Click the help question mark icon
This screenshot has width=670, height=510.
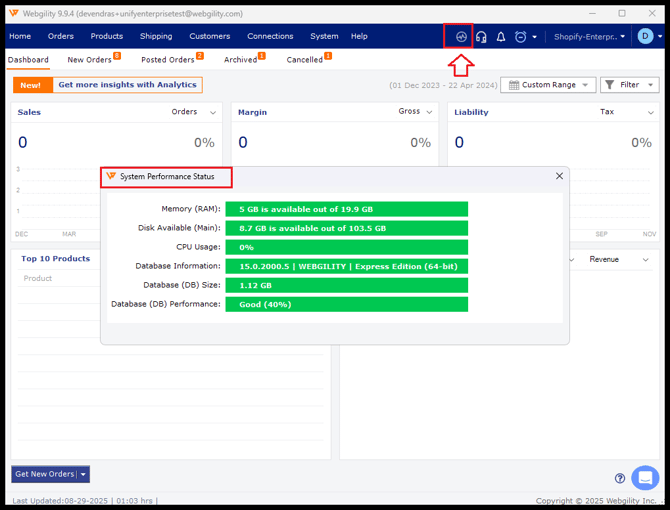620,478
